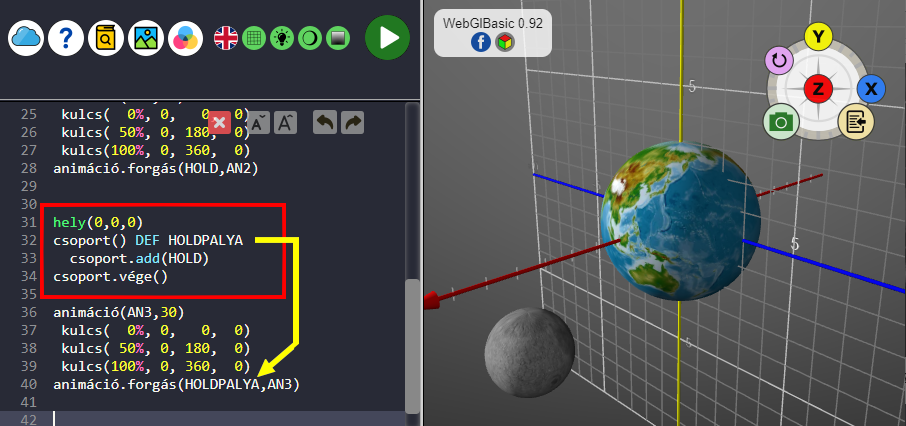Open the cloud storage icon
Viewport: 906px width, 426px height.
coord(26,38)
